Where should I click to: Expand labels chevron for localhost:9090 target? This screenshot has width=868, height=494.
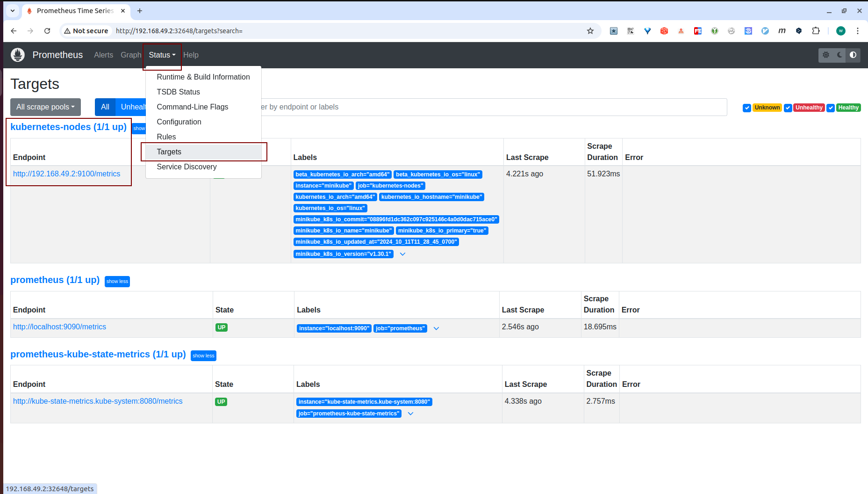[436, 328]
